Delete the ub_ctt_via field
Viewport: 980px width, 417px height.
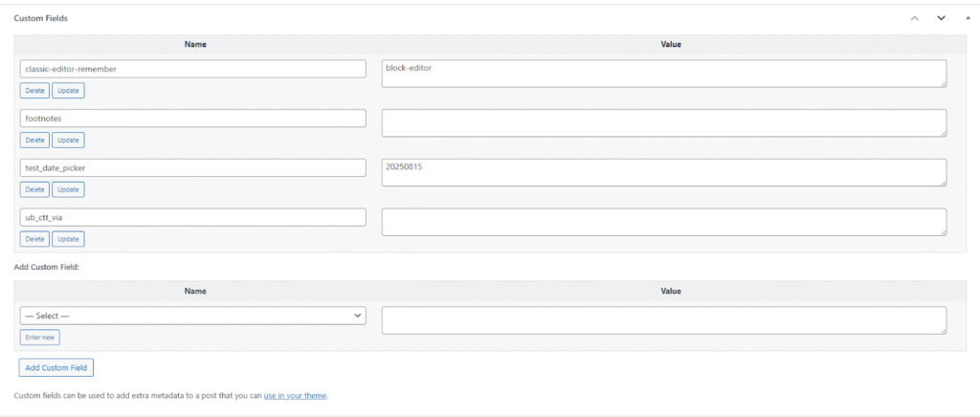tap(34, 239)
